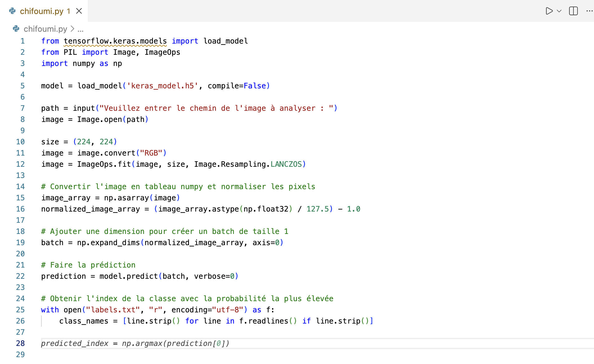Expand the breadcrumb ellipsis symbol list
Image resolution: width=594 pixels, height=364 pixels.
point(81,29)
